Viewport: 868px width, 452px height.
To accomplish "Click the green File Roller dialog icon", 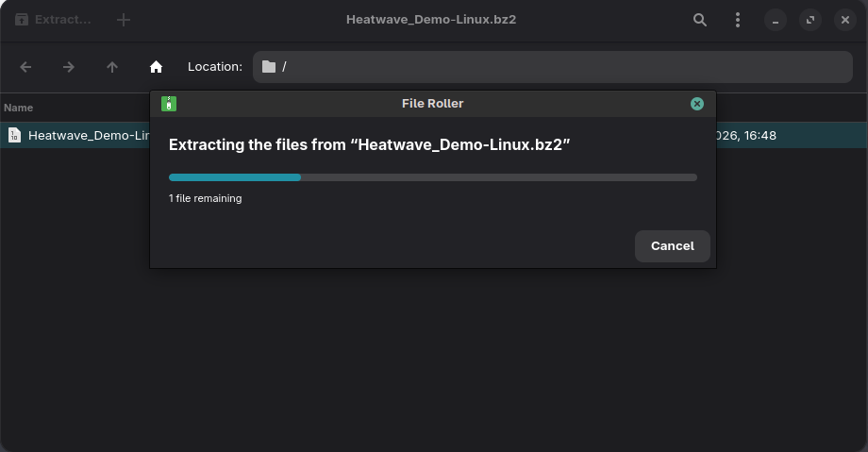I will coord(169,104).
